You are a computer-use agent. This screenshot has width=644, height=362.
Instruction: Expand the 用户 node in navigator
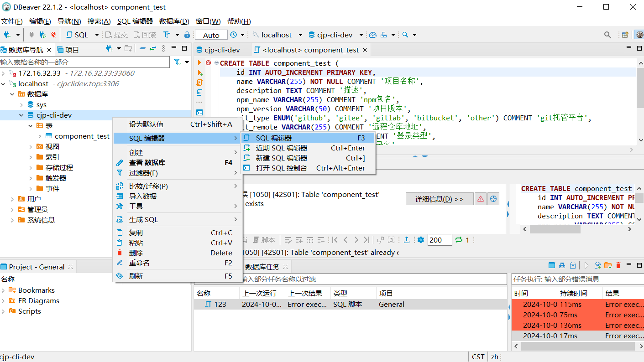pos(12,199)
